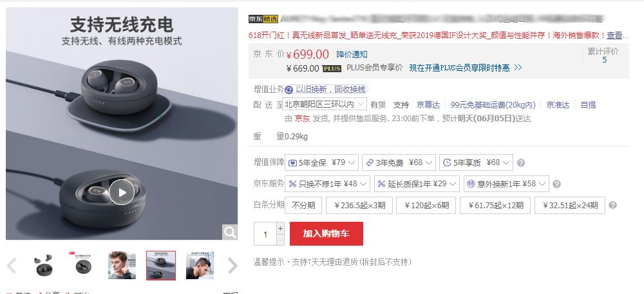The width and height of the screenshot is (644, 294).
Task: Click help icon next to 增值保障 options
Action: [521, 163]
